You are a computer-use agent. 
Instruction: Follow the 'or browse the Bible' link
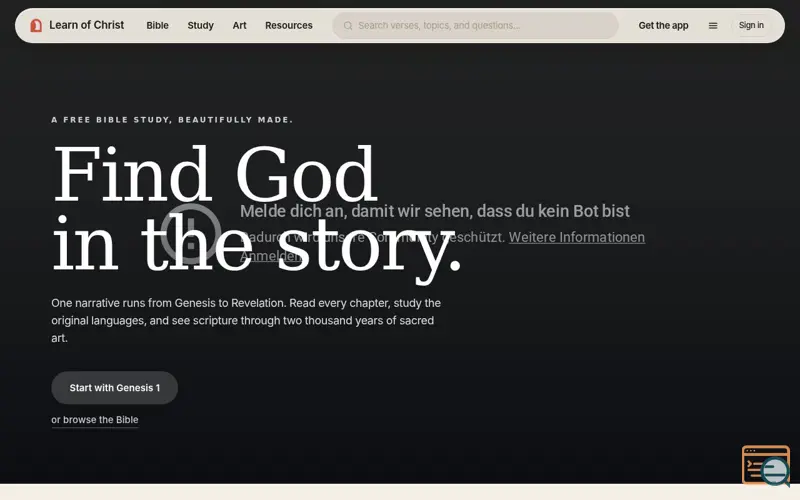click(94, 420)
